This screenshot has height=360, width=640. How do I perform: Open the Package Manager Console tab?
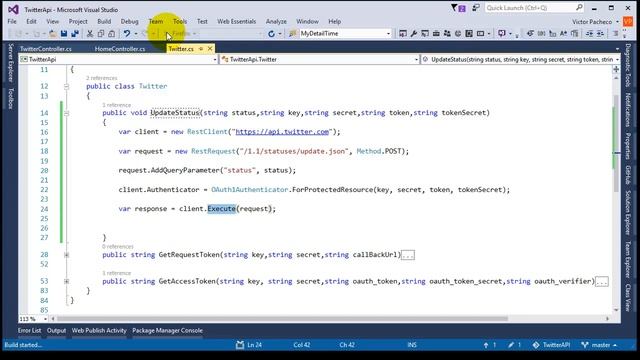(167, 331)
